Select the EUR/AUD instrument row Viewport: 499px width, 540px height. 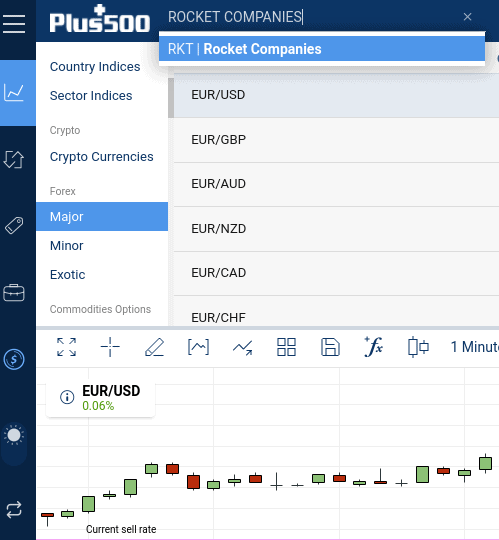pyautogui.click(x=336, y=184)
